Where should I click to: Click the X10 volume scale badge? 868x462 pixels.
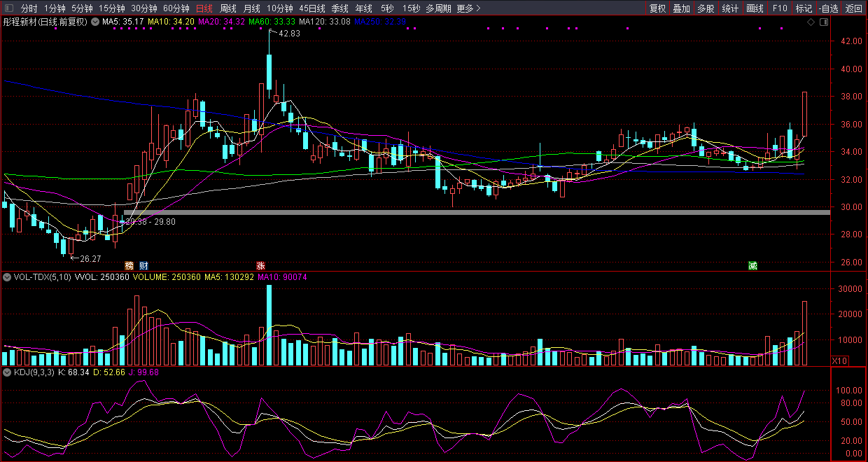pos(839,360)
